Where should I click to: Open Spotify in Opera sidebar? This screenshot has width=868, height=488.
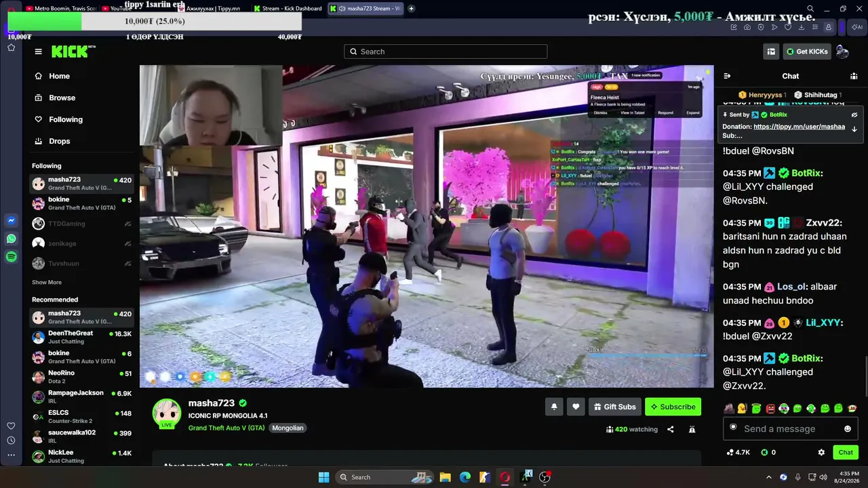[12, 257]
